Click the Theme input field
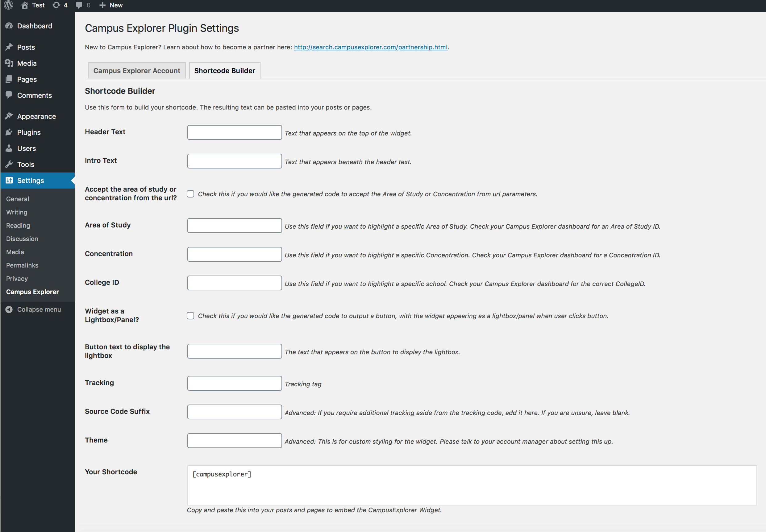 pos(234,441)
